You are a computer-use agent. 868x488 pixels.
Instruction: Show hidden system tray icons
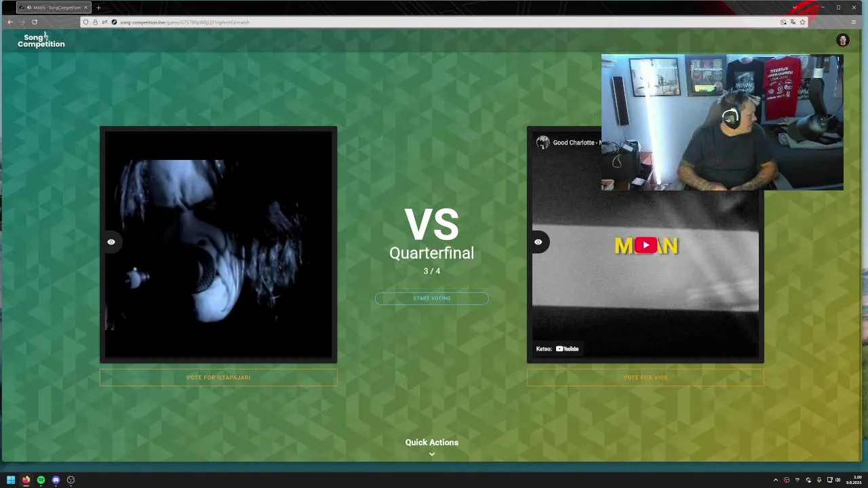776,480
